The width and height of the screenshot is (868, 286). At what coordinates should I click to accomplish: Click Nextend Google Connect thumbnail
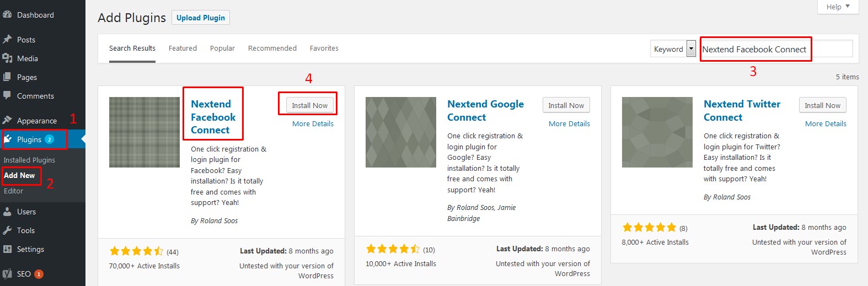(x=401, y=132)
